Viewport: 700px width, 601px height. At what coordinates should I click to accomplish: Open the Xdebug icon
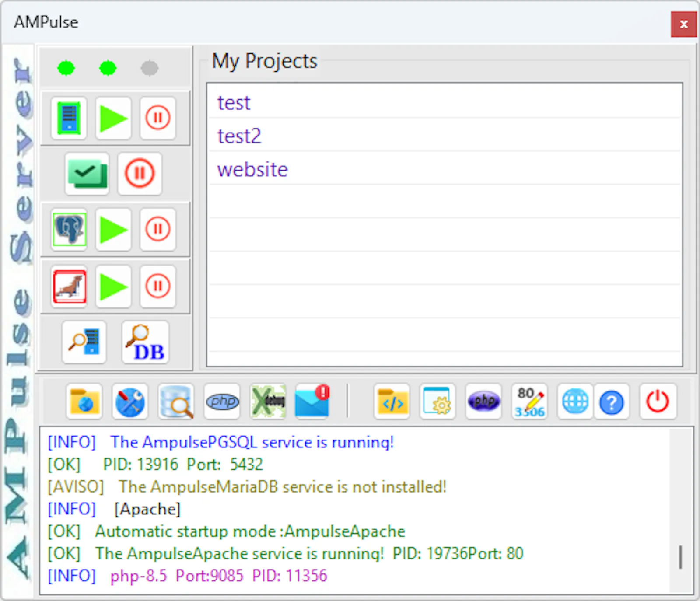pos(268,402)
